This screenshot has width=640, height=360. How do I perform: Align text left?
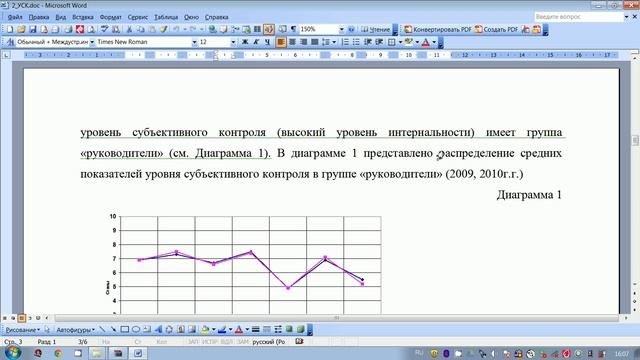(281, 42)
